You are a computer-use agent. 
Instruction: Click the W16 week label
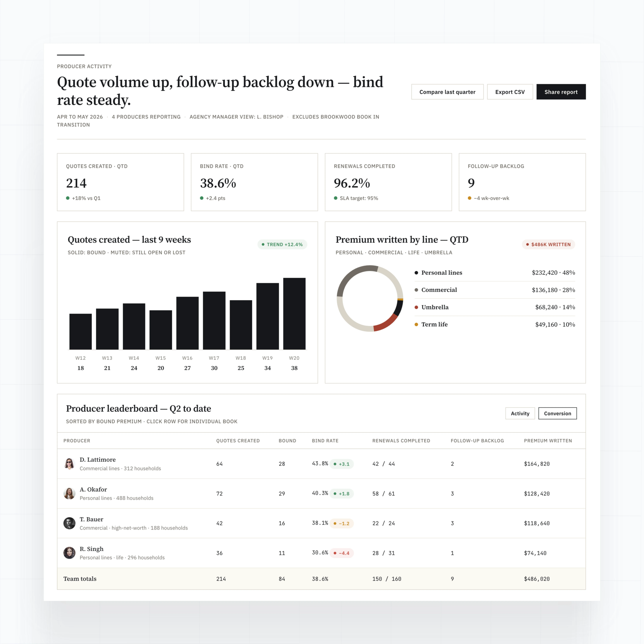pyautogui.click(x=187, y=358)
